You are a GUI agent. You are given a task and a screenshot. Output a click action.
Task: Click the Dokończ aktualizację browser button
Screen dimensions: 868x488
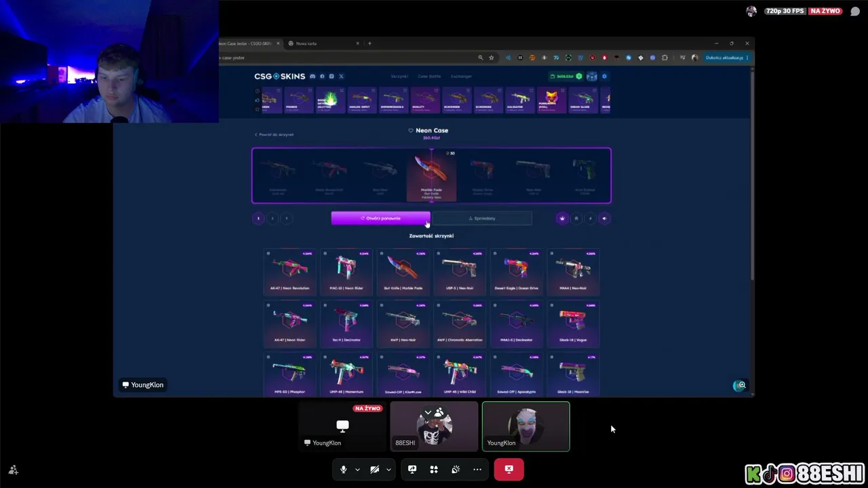(726, 58)
